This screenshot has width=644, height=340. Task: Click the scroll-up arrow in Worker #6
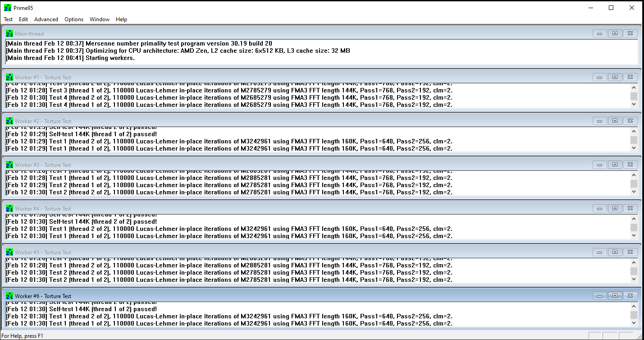coord(634,307)
